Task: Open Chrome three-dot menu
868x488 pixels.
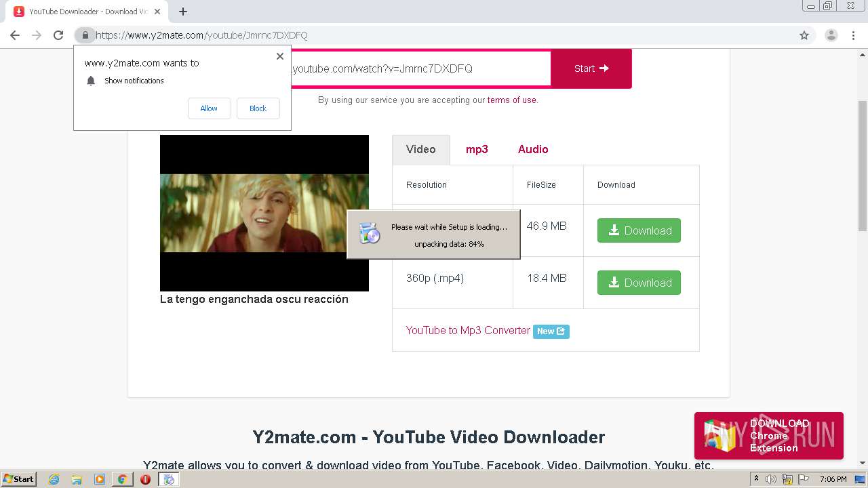Action: click(854, 35)
